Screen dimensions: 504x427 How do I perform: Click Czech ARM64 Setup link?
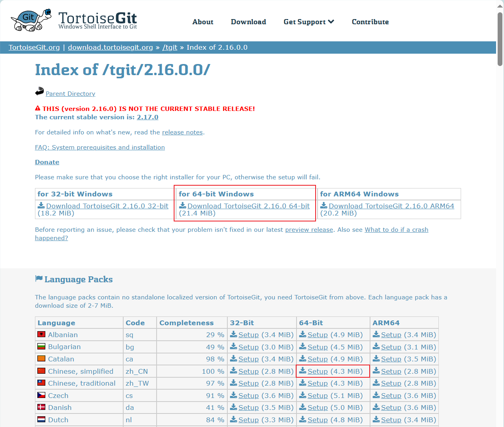pyautogui.click(x=391, y=396)
